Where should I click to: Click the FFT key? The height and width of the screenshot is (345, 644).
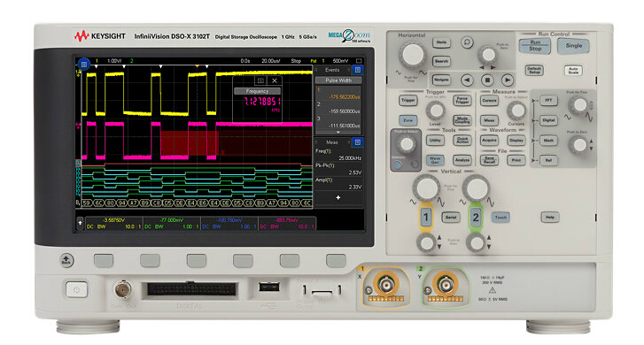pos(548,100)
